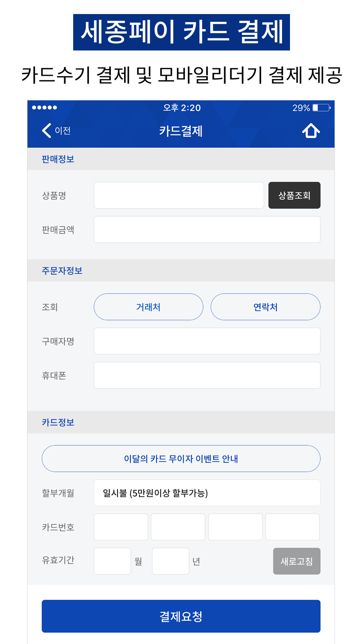Focus the 상품명 input field

(x=179, y=195)
